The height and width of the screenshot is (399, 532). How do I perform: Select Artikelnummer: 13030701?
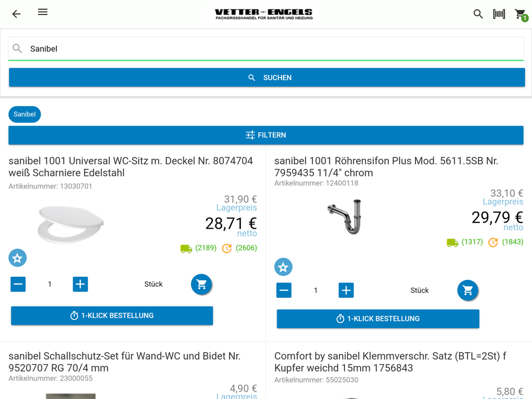click(x=50, y=186)
